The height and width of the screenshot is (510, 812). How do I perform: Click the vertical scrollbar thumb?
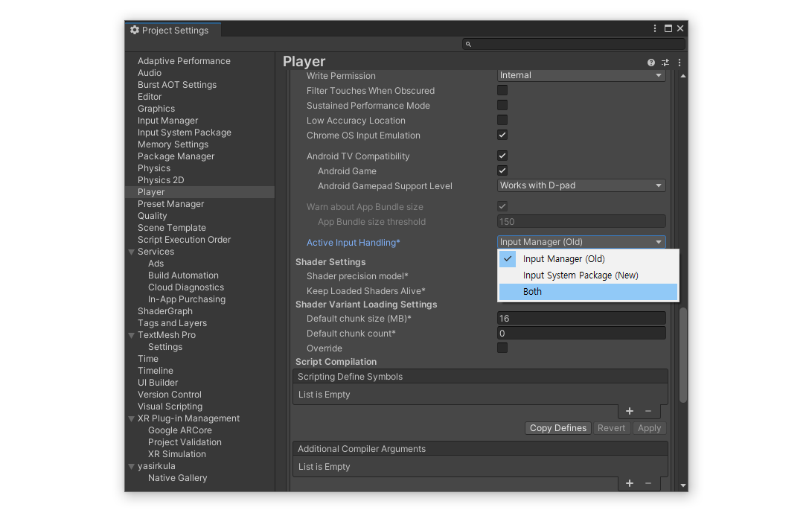tap(683, 355)
